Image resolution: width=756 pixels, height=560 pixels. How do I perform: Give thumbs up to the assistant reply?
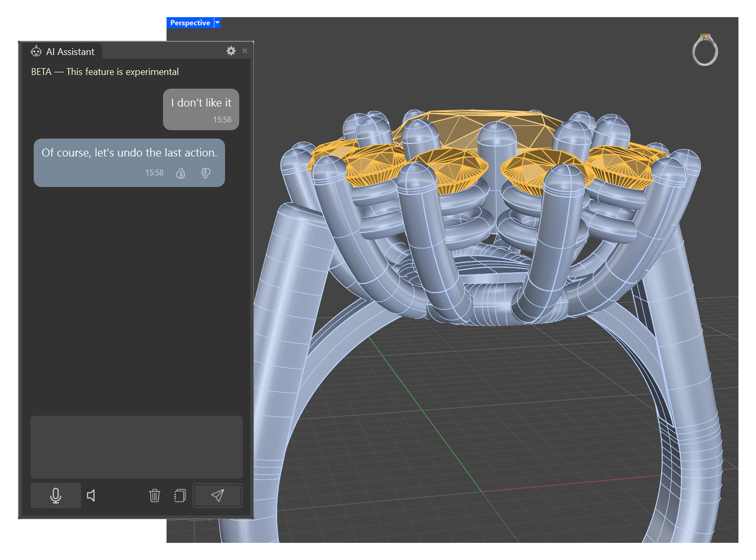coord(180,173)
